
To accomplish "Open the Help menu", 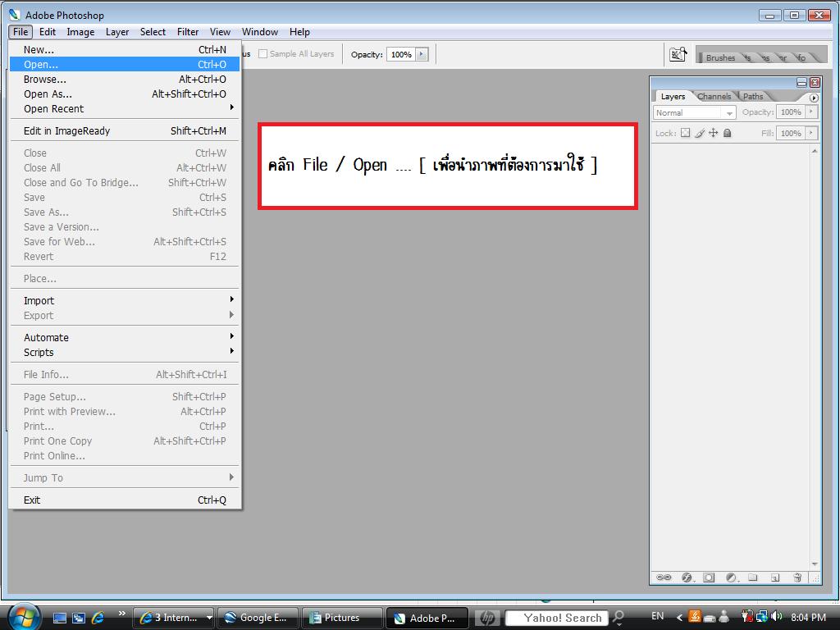I will click(299, 32).
